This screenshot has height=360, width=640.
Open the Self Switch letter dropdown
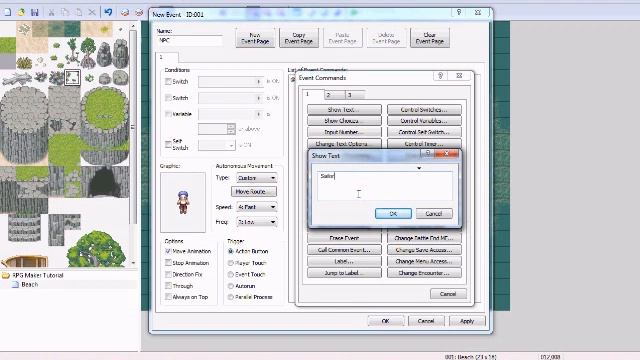click(217, 145)
